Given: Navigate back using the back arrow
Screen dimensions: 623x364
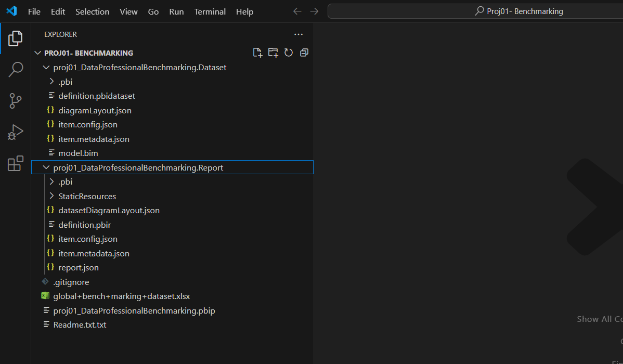Looking at the screenshot, I should [x=297, y=11].
